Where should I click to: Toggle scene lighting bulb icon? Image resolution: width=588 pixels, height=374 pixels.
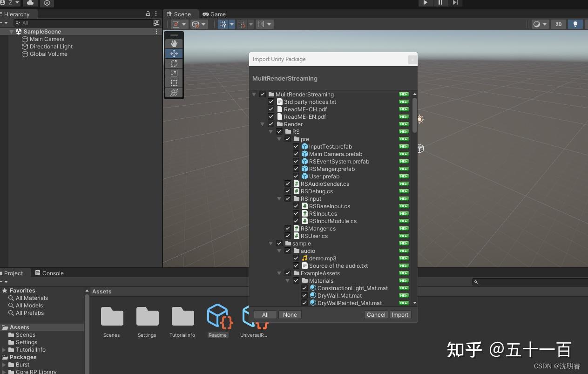[x=575, y=24]
